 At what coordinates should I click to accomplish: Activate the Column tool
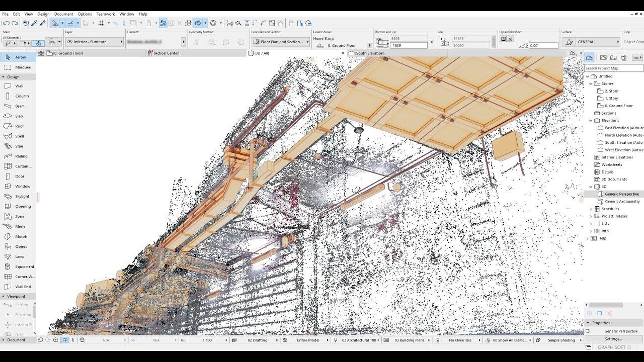tap(18, 96)
